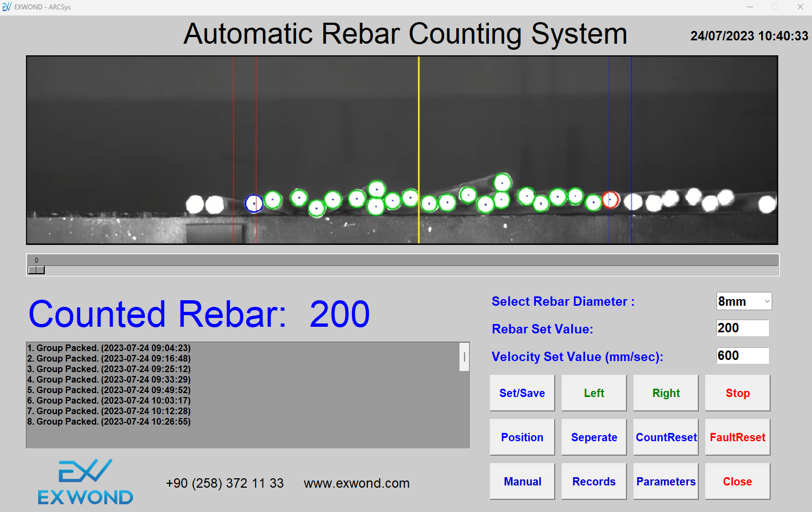This screenshot has width=812, height=512.
Task: Click the Select Rebar Diameter label
Action: coord(563,301)
